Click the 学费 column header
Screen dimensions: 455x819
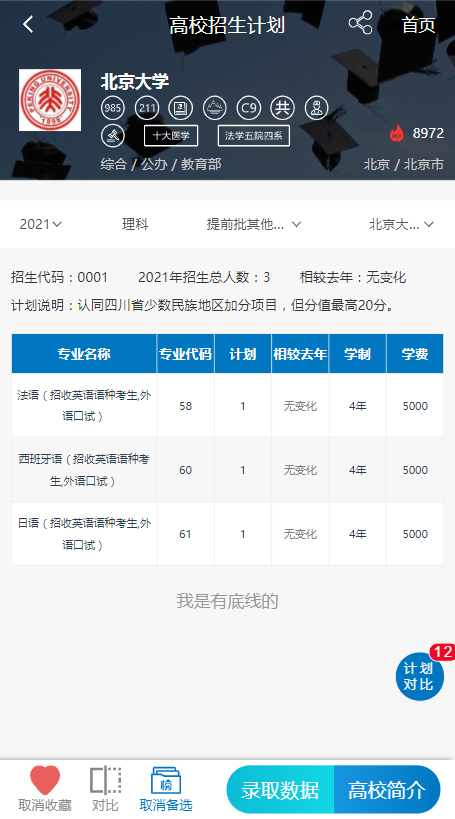pos(415,354)
